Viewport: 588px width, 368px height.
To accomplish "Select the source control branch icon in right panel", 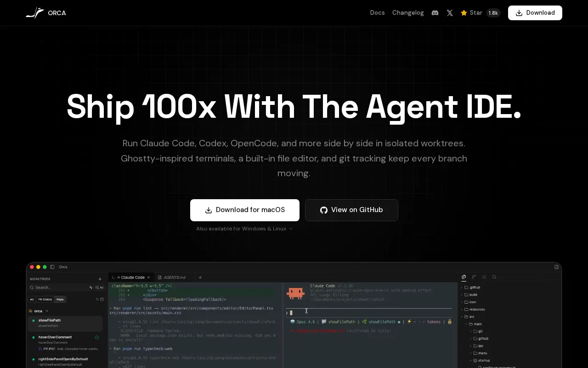I will [474, 277].
